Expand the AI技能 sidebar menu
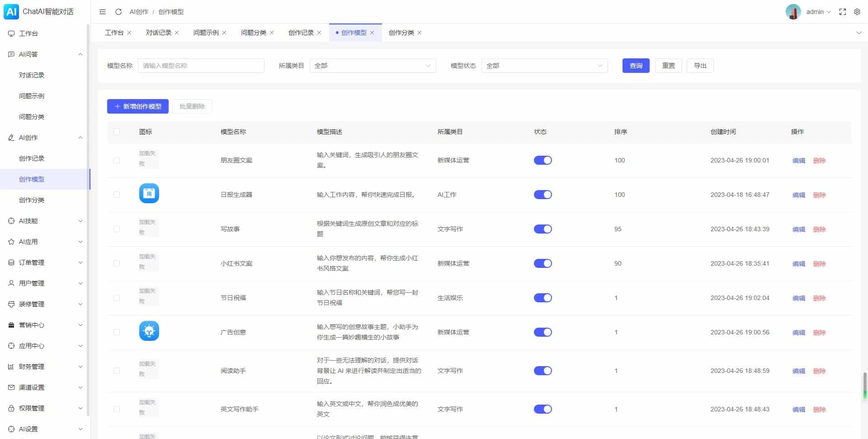Screen dimensions: 868x439 pos(45,221)
